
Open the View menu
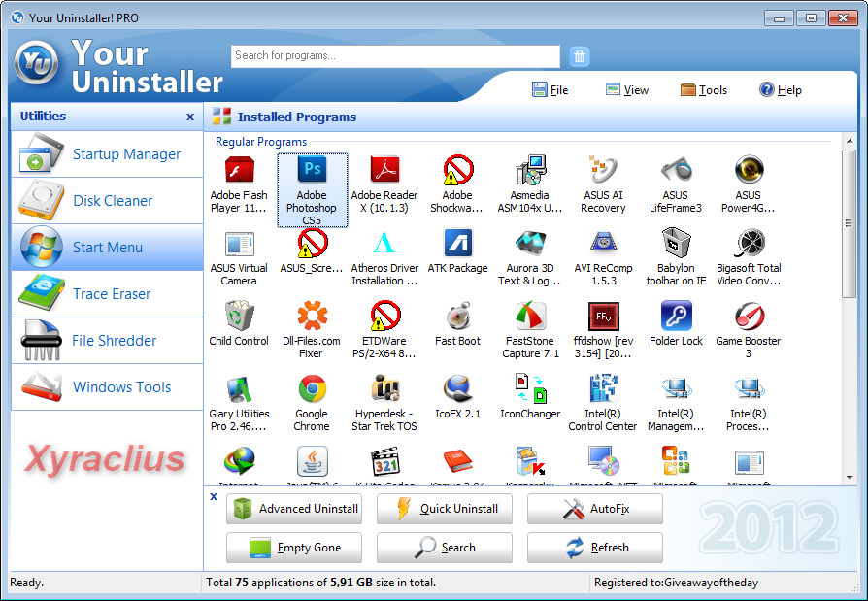[x=626, y=90]
